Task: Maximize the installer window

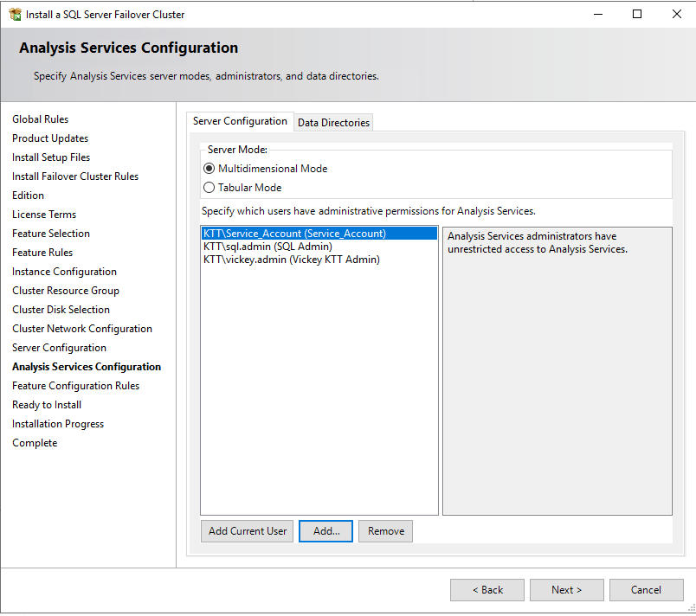Action: coord(637,14)
